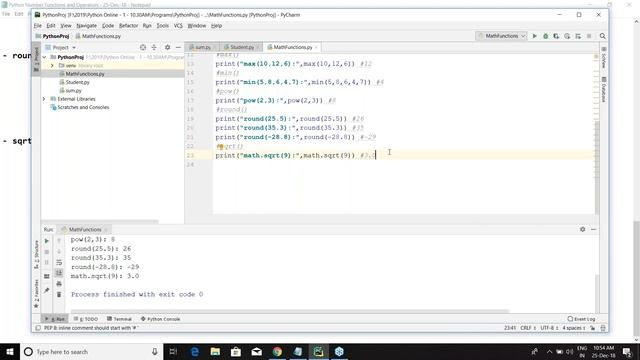This screenshot has width=640, height=360.
Task: Open the File menu in PyCharm
Action: pos(38,25)
